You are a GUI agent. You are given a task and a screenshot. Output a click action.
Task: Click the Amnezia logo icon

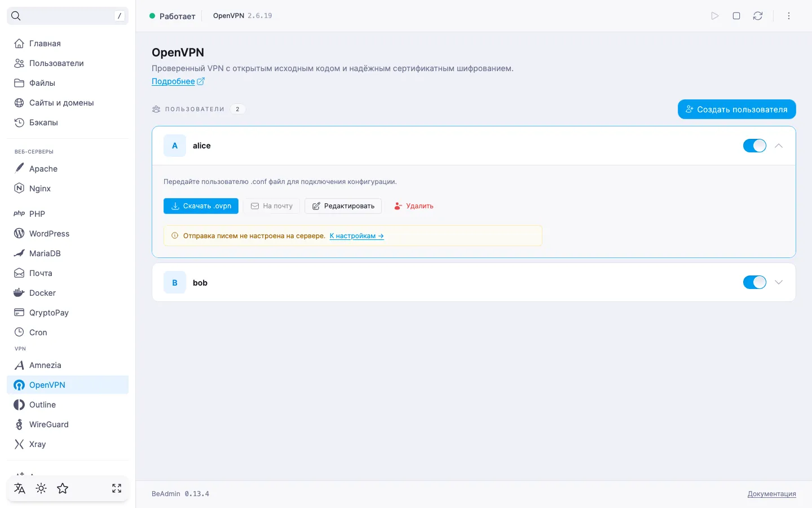pyautogui.click(x=19, y=365)
